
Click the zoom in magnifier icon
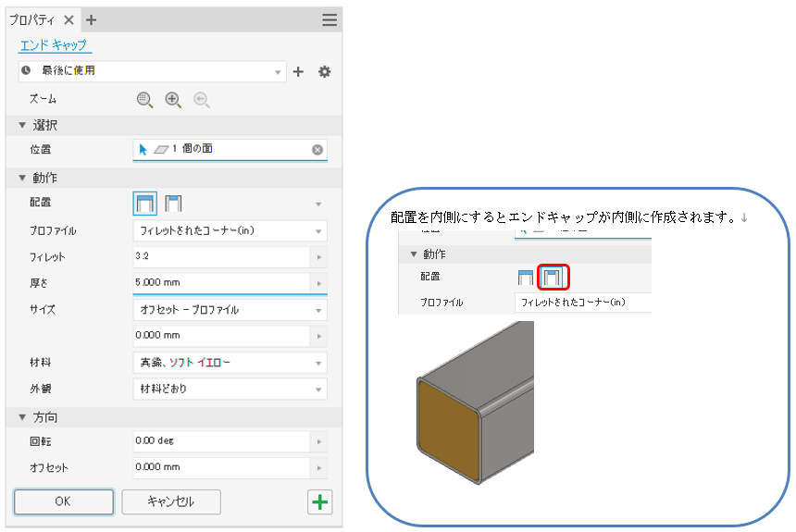click(173, 100)
